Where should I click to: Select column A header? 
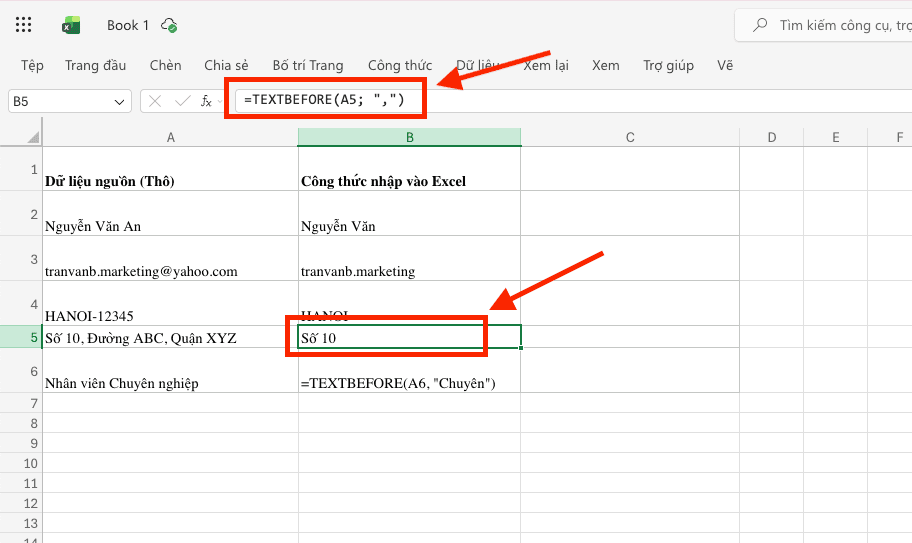click(170, 137)
